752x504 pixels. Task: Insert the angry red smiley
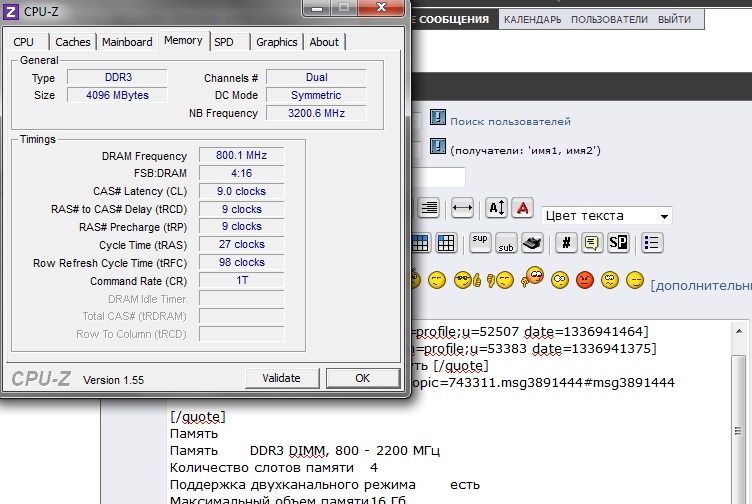tap(585, 280)
